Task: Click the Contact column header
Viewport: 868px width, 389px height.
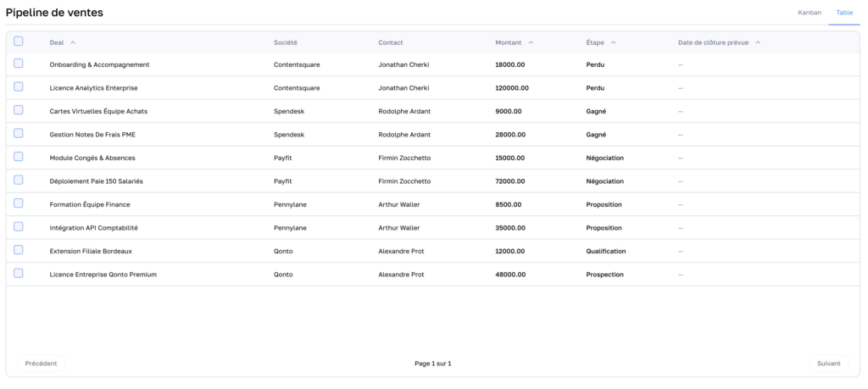Action: (391, 42)
